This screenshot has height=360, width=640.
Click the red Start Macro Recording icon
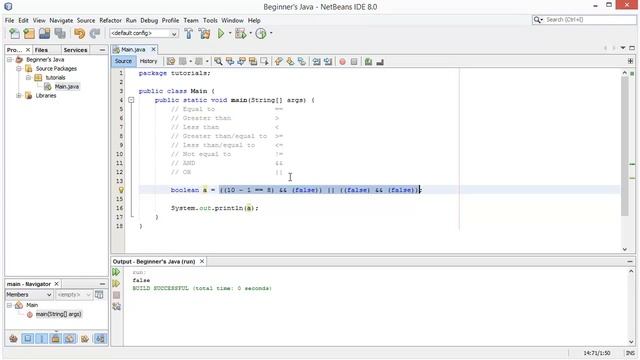[x=342, y=62]
